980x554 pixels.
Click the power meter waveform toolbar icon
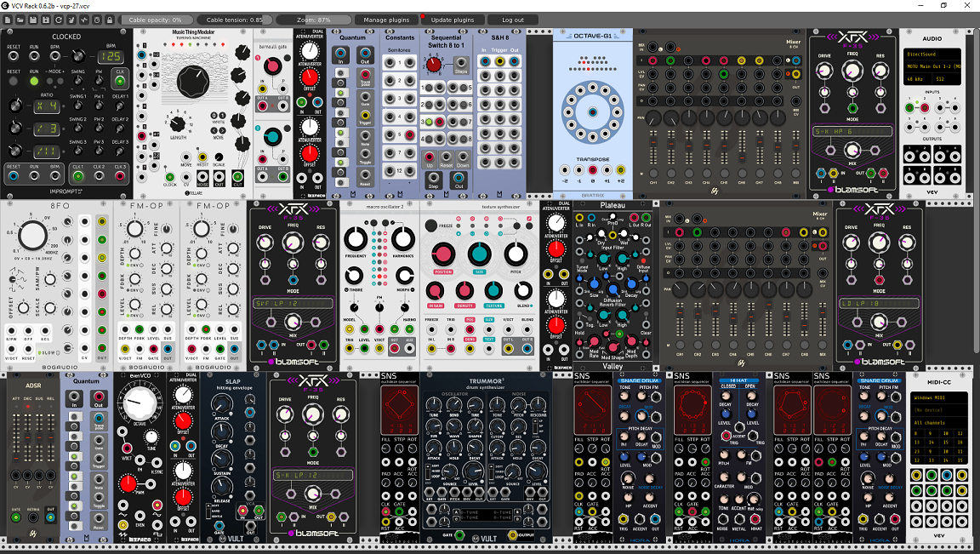click(83, 20)
